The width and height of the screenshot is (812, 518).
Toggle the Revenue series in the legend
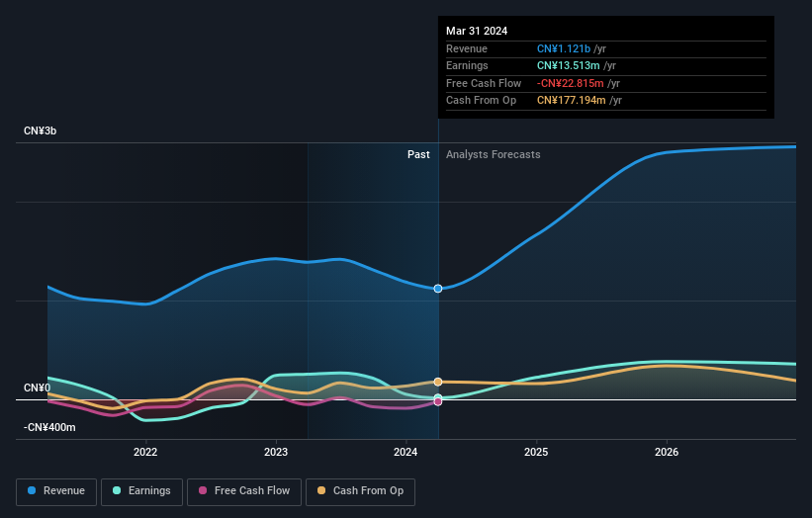56,491
